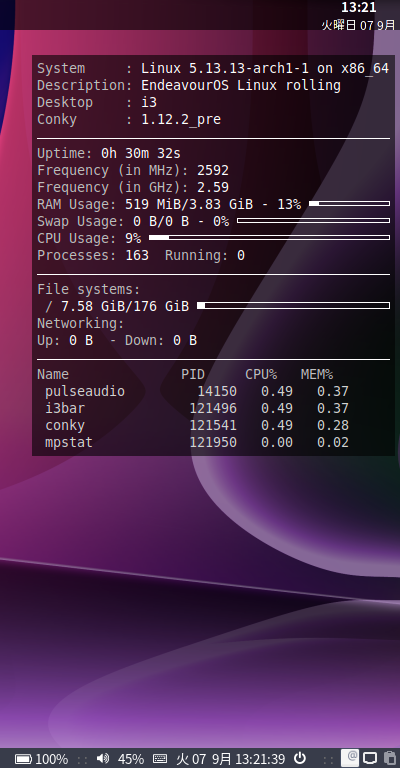
Task: Click the Uptime value 0h 30m 32s
Action: (x=141, y=153)
